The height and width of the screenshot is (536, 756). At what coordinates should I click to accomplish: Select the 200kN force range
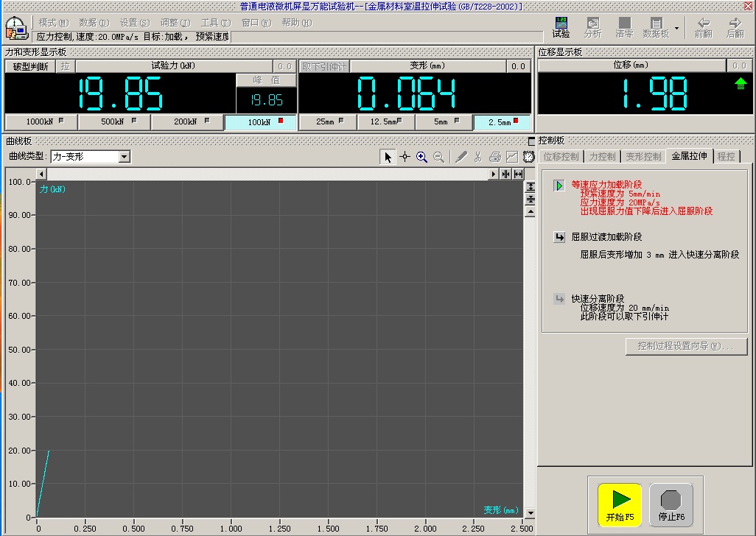tap(187, 122)
